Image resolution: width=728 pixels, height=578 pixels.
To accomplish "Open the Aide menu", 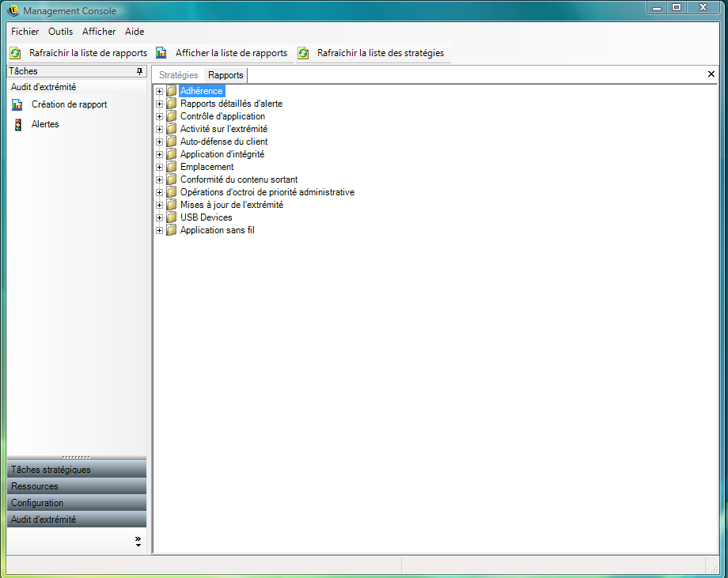I will point(135,32).
